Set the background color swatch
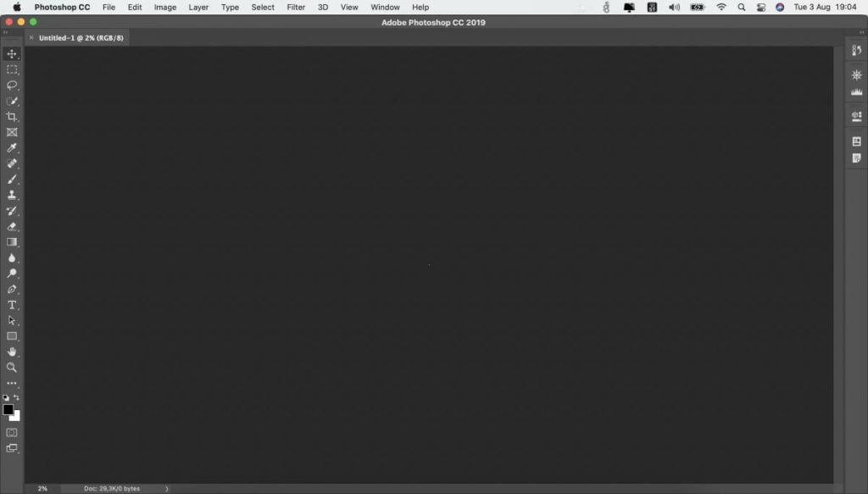Viewport: 868px width, 494px height. 16,417
